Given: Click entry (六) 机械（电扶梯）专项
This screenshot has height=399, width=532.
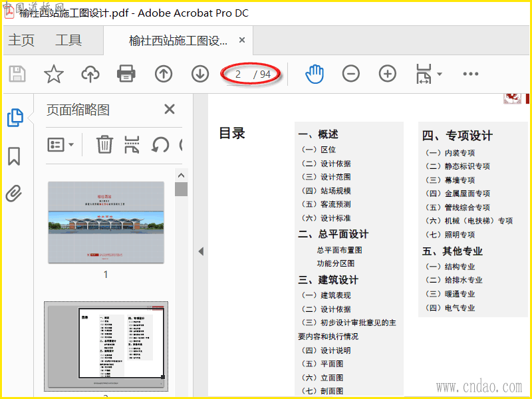Looking at the screenshot, I should (469, 221).
